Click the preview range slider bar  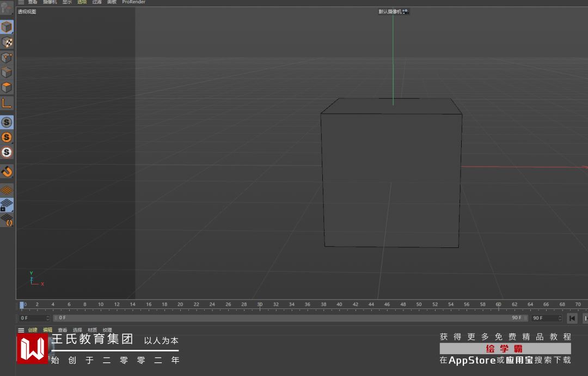pos(291,318)
